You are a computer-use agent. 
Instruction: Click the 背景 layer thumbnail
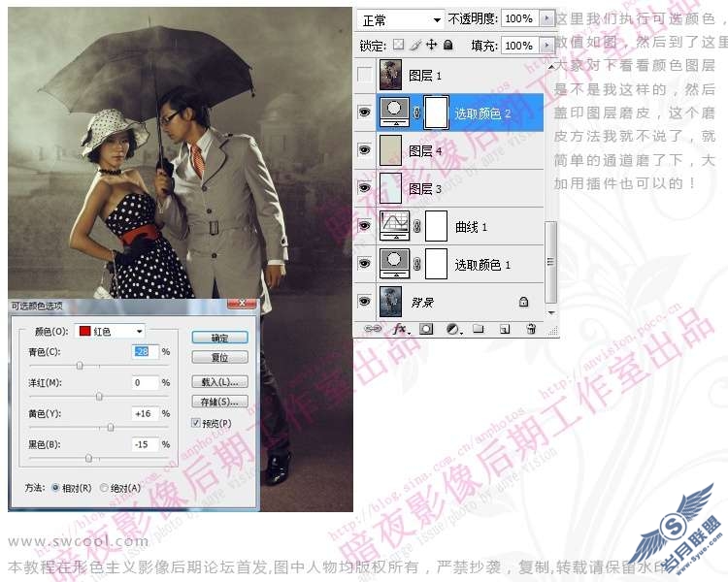(x=390, y=302)
